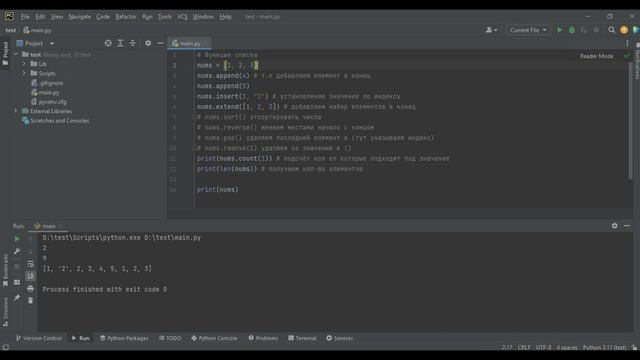The image size is (640, 360).
Task: Toggle Notifications tool window stripe
Action: click(x=637, y=61)
